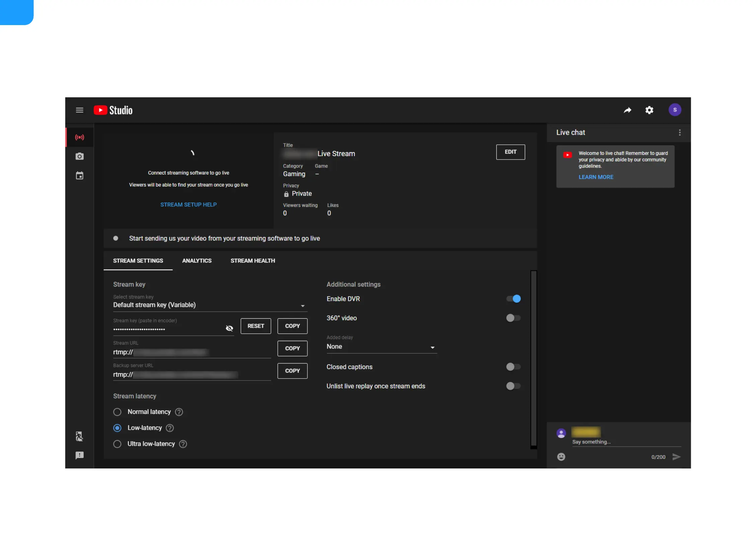
Task: Open the settings gear icon
Action: 649,110
